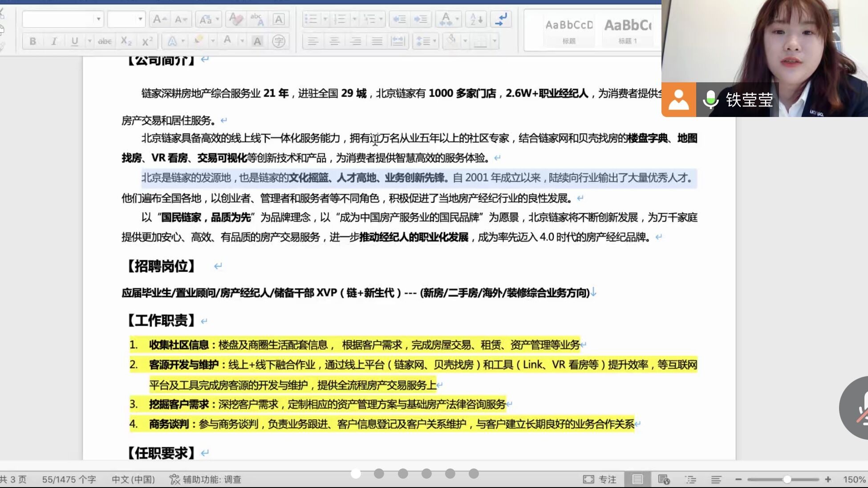Click the zoom slider handle
The height and width of the screenshot is (488, 868).
click(787, 480)
